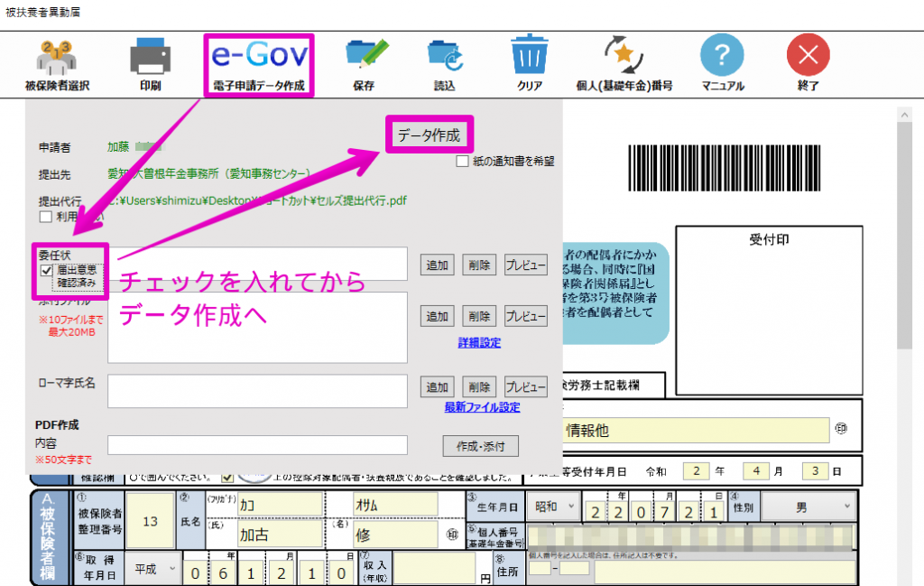
Task: Click the 申請者 name 加藤
Action: [x=118, y=147]
